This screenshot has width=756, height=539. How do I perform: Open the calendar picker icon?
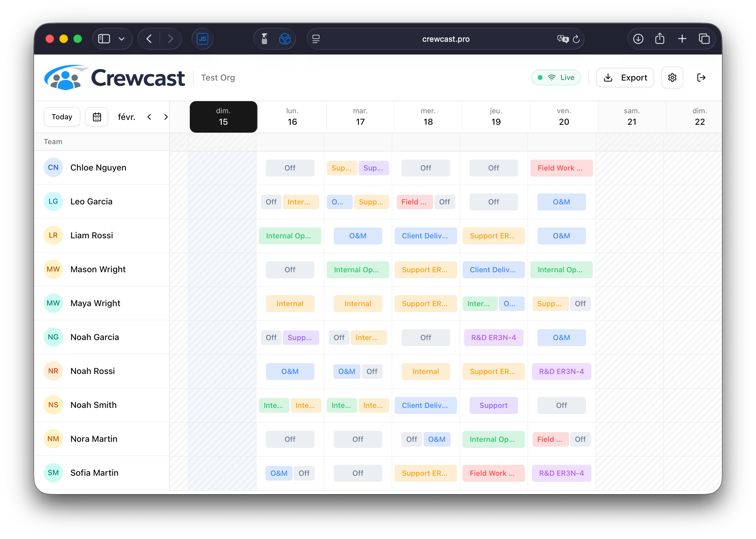click(x=97, y=117)
